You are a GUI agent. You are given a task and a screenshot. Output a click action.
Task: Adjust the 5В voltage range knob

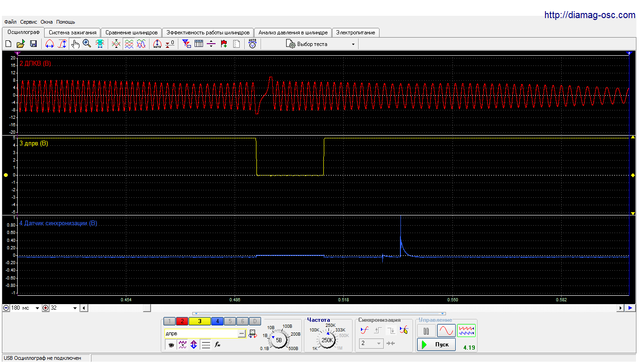tap(279, 339)
